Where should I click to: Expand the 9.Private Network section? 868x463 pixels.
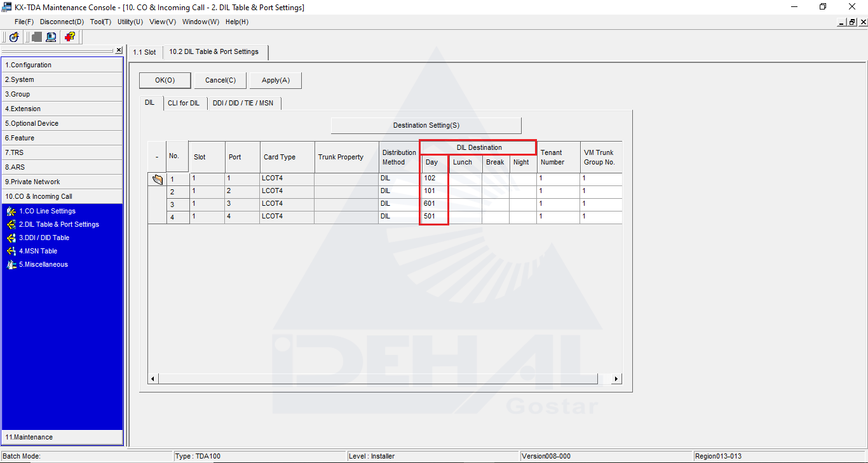pyautogui.click(x=62, y=182)
